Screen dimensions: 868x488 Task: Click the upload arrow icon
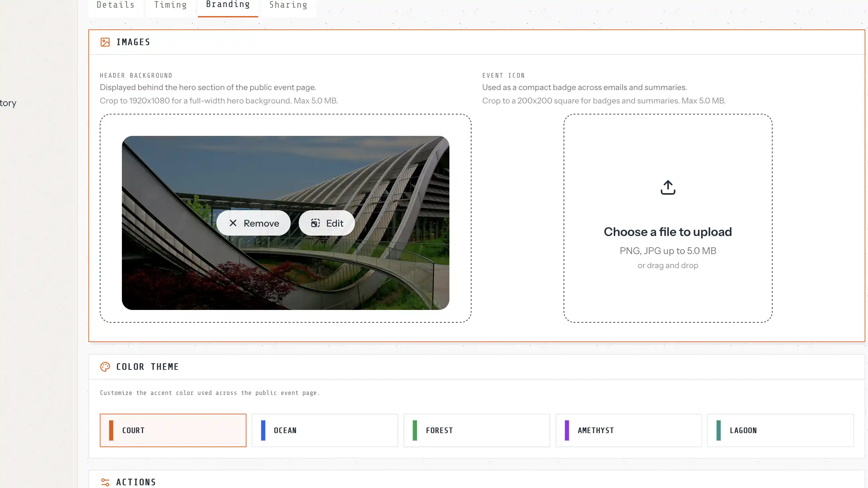[x=667, y=187]
